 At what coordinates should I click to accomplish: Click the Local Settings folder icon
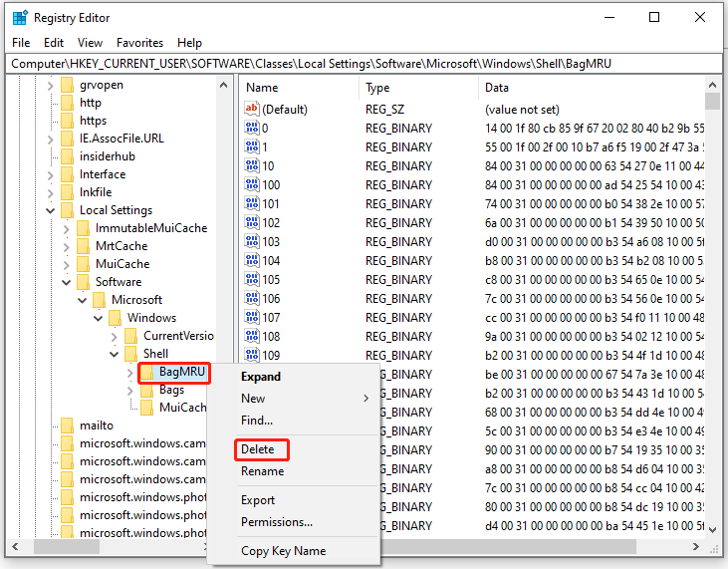[68, 210]
